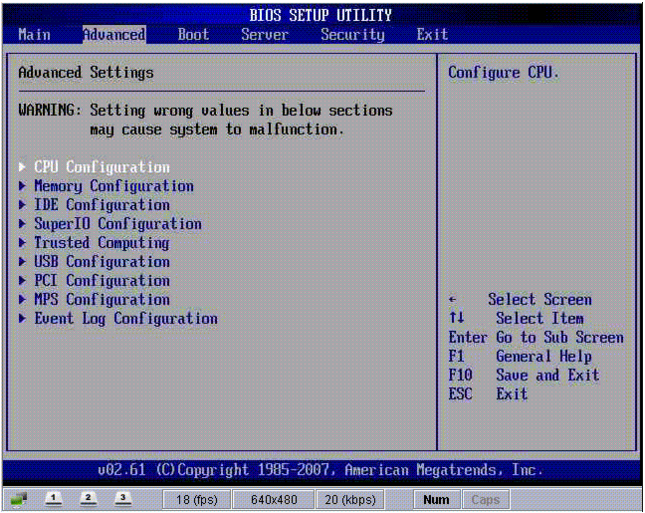Switch to the Main tab
This screenshot has height=513, width=645.
[34, 34]
